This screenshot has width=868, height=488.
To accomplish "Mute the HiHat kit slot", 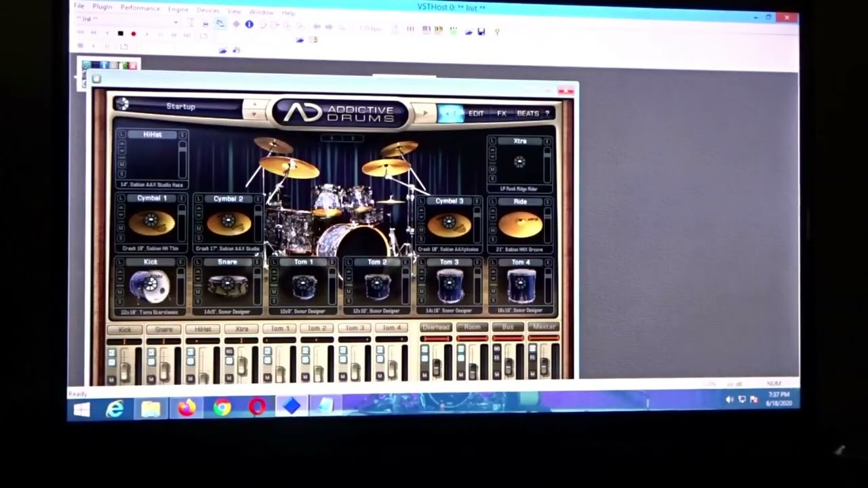I will [x=122, y=165].
